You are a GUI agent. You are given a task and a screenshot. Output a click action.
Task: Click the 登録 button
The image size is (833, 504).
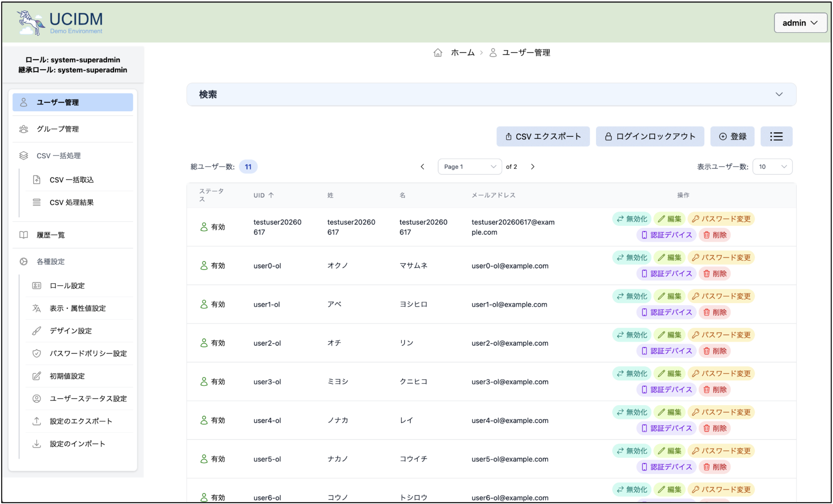coord(732,136)
